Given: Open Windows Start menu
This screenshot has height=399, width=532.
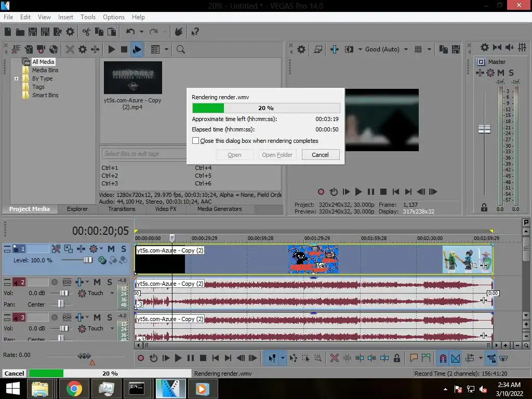Looking at the screenshot, I should [12, 389].
